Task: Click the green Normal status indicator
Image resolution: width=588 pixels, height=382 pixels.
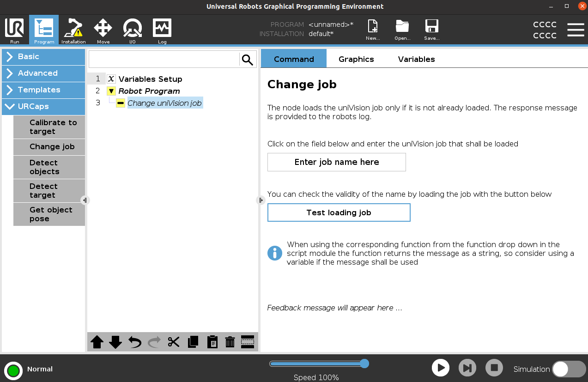Action: (x=13, y=370)
